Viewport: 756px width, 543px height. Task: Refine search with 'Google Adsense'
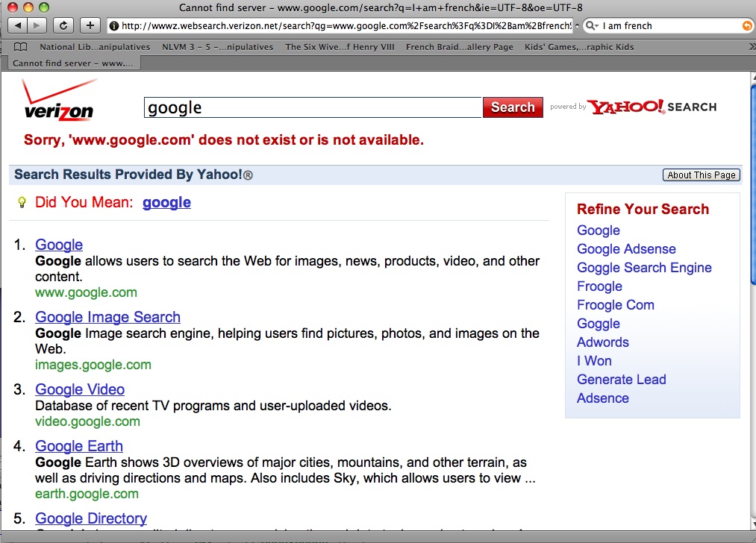coord(626,249)
